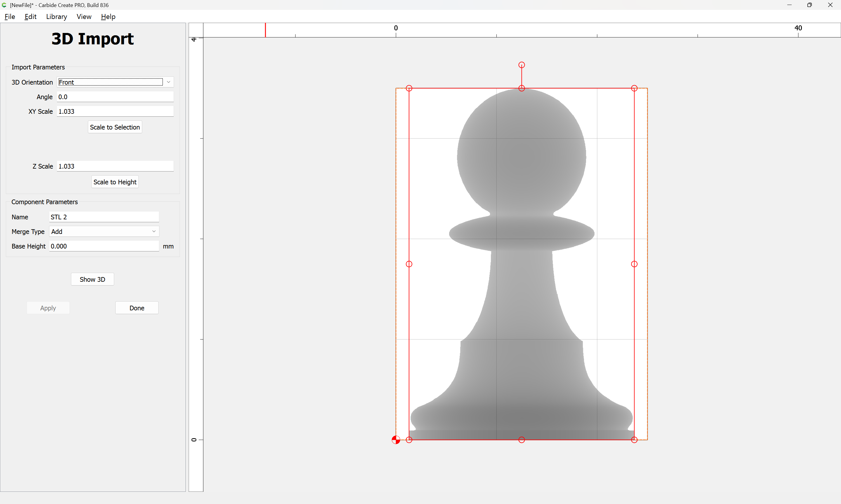This screenshot has height=504, width=841.
Task: Click the top-right corner resize handle
Action: 634,88
